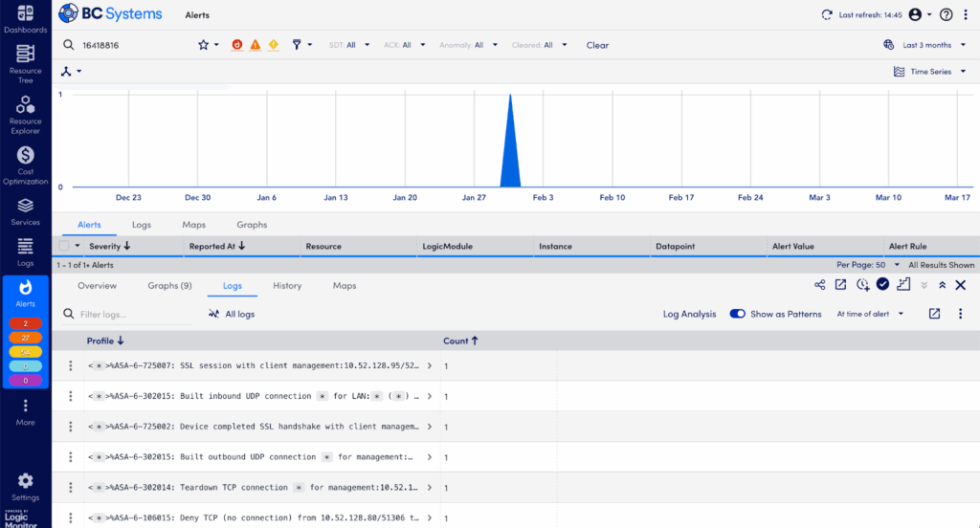Check the select-all alerts checkbox
Screen dimensions: 980x528
pyautogui.click(x=64, y=246)
